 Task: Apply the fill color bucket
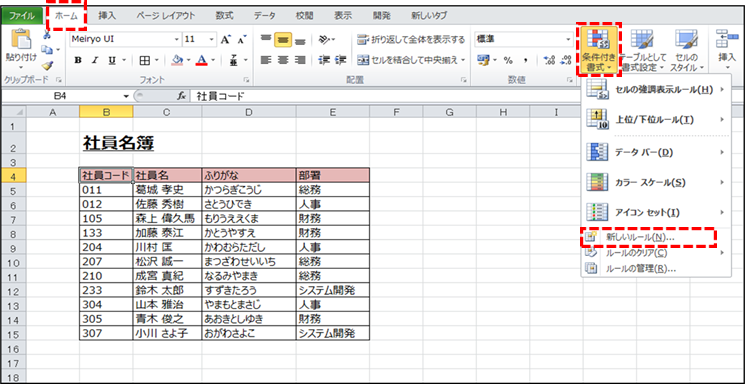178,60
